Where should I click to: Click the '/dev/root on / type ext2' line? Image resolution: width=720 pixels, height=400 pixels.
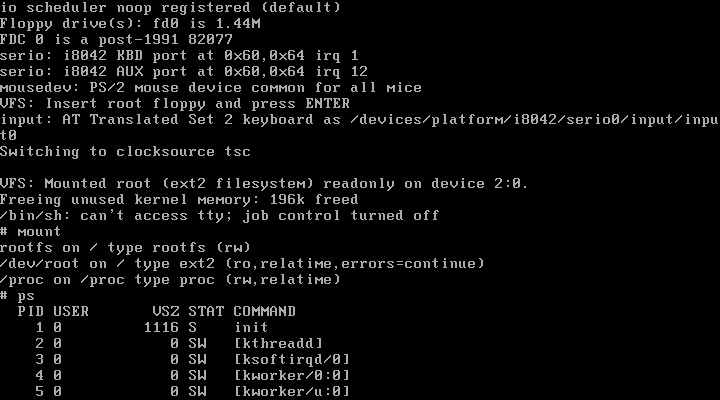242,264
